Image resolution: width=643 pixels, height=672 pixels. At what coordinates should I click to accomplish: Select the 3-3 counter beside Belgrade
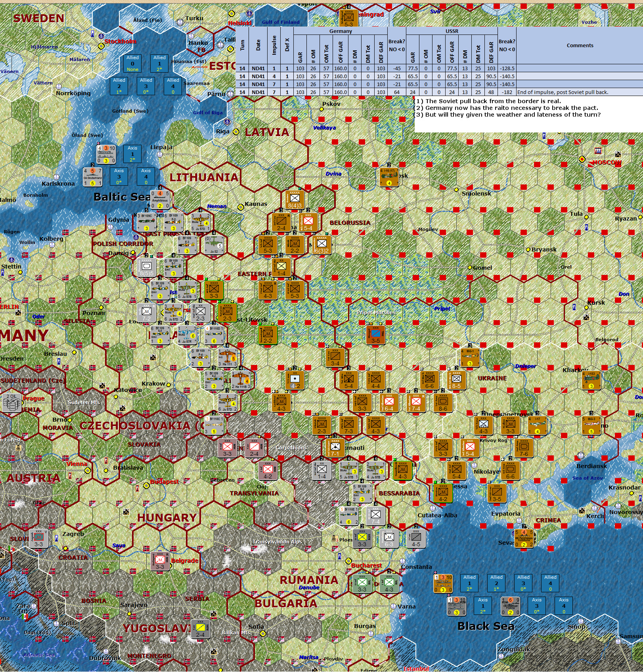160,561
